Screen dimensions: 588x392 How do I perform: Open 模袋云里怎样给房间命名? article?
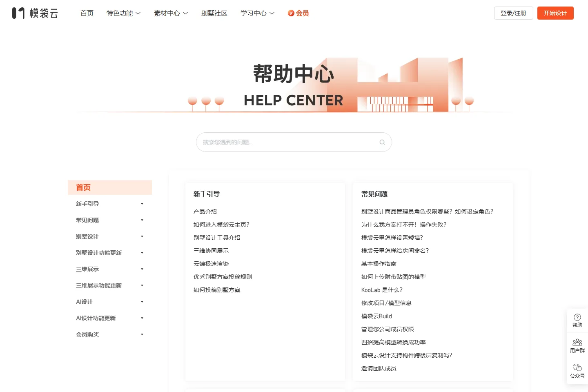click(395, 251)
